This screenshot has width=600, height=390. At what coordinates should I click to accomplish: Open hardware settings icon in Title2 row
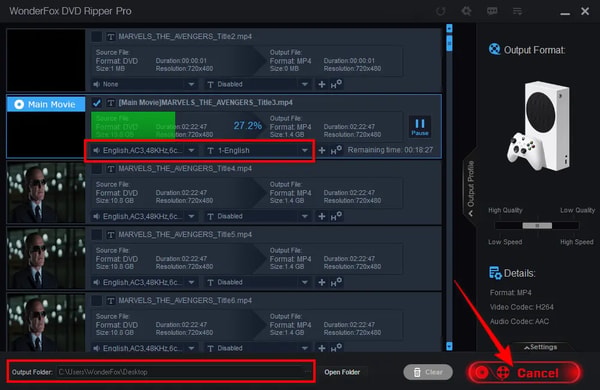[x=336, y=84]
